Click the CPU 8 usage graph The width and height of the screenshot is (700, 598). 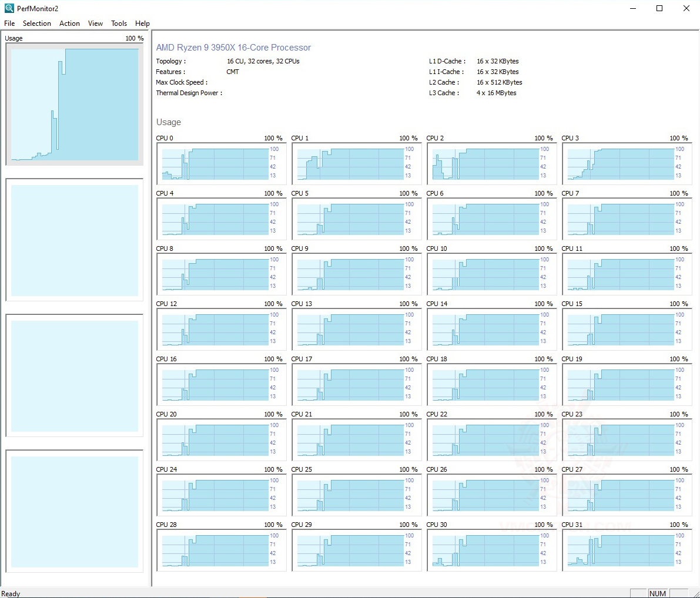tap(222, 274)
